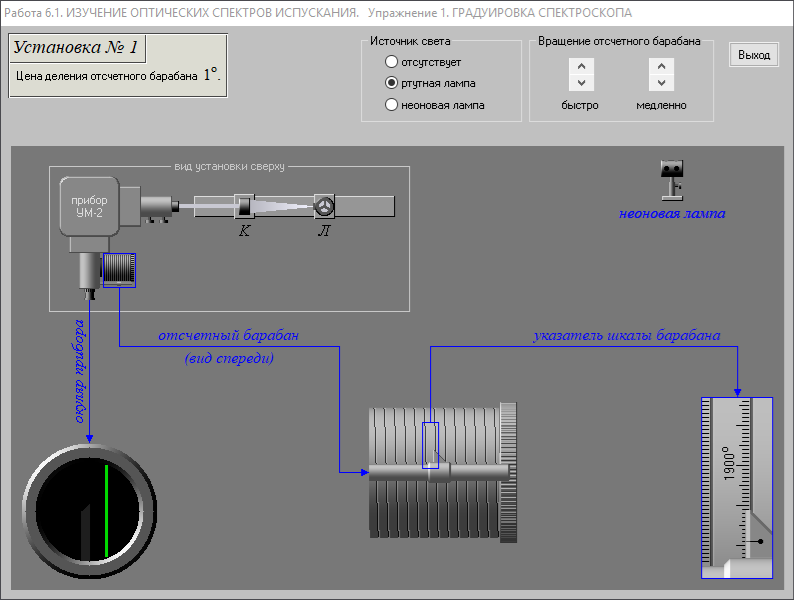Click the drum scale showing 1900°
This screenshot has height=600, width=794.
click(x=737, y=487)
